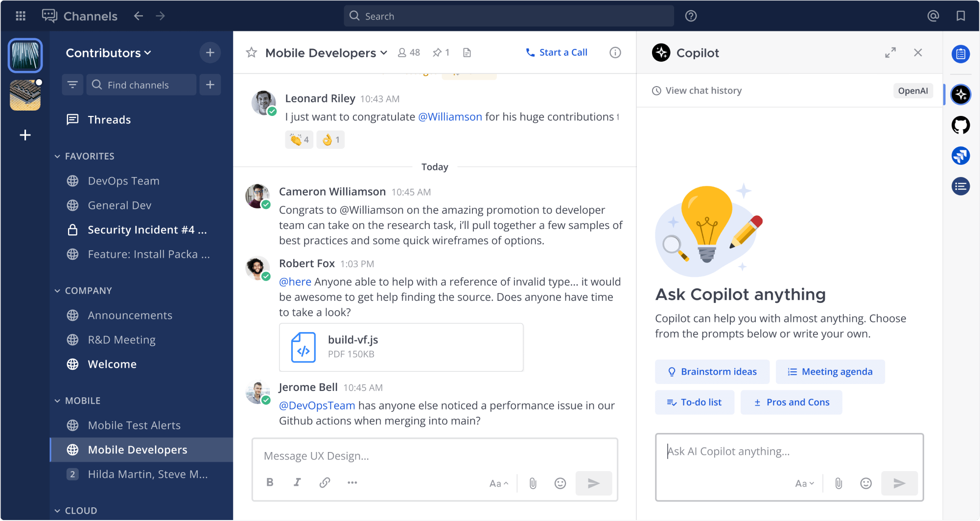Open the Announcements channel
Viewport: 980px width, 521px height.
click(141, 316)
